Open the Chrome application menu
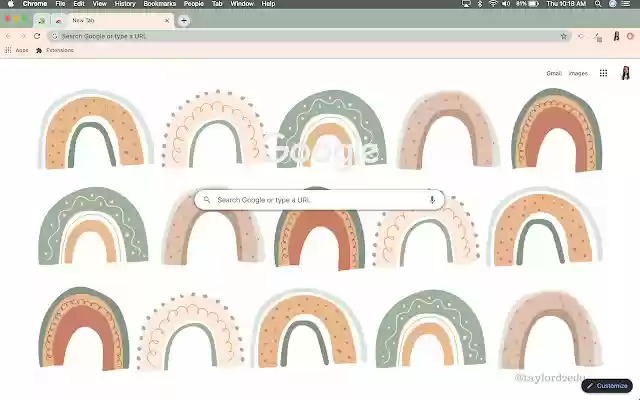 tap(35, 4)
